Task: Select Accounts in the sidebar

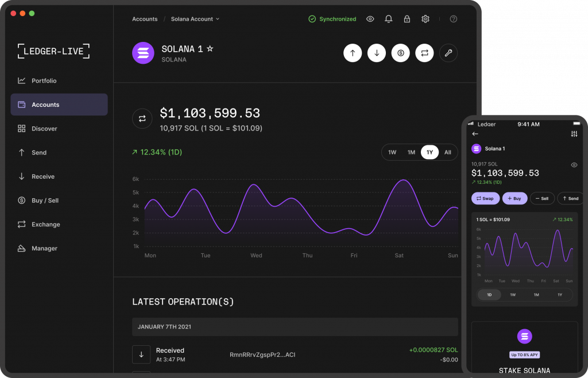Action: click(x=59, y=105)
